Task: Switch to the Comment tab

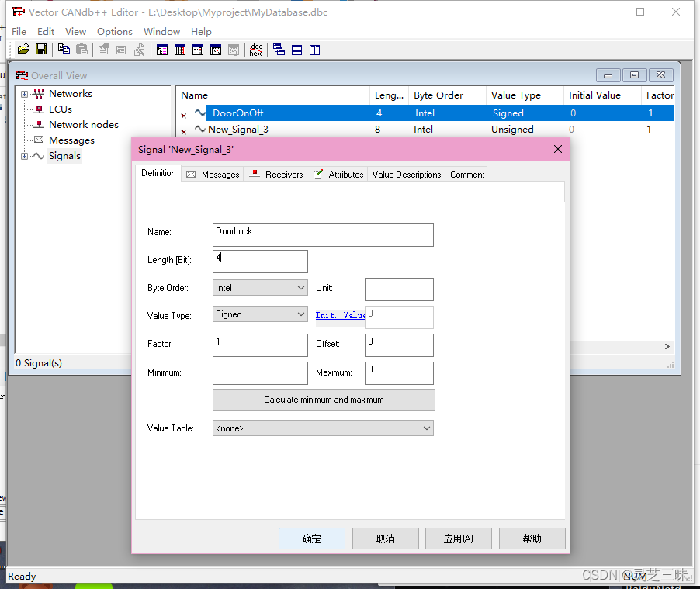Action: pyautogui.click(x=467, y=174)
